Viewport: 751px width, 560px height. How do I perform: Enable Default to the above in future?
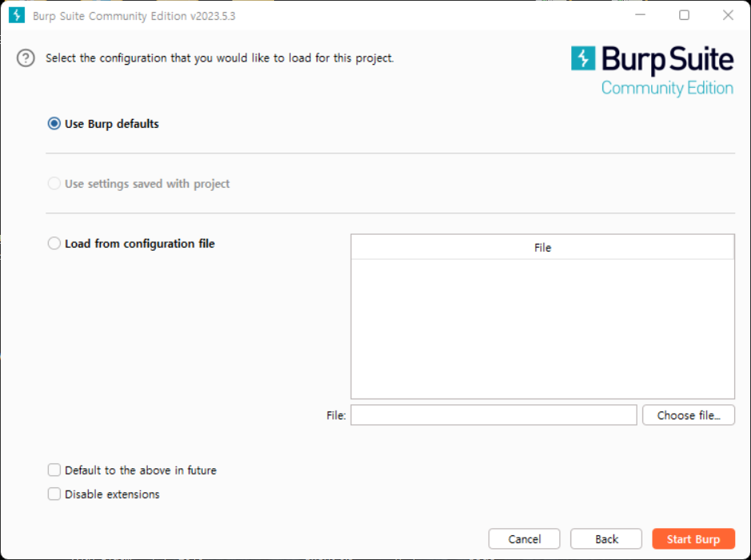[x=54, y=471]
